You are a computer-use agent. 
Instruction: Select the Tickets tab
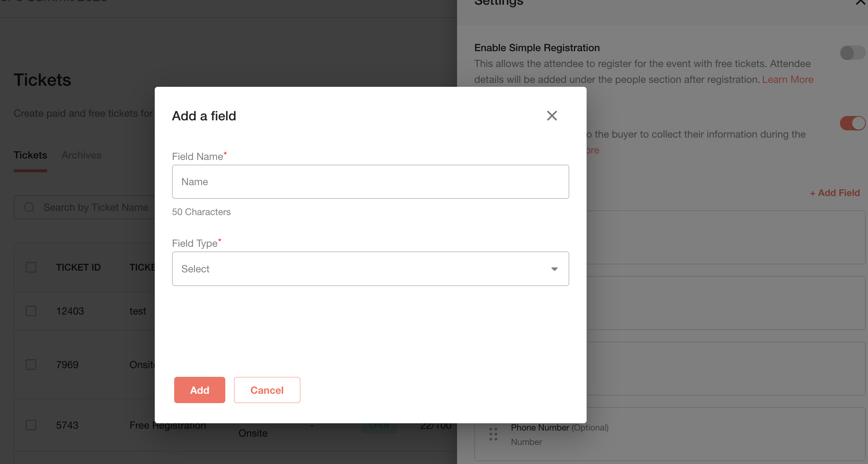click(x=30, y=155)
